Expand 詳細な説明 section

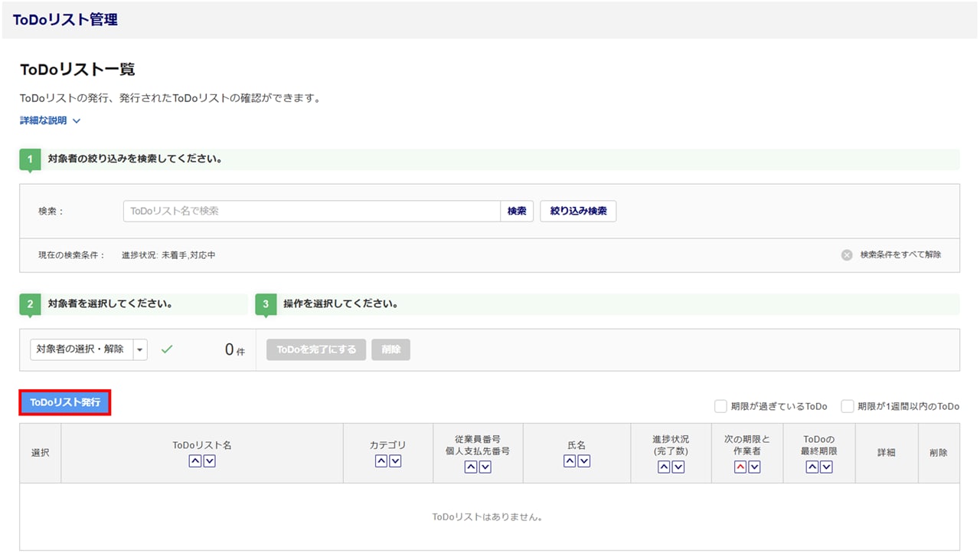pos(51,120)
